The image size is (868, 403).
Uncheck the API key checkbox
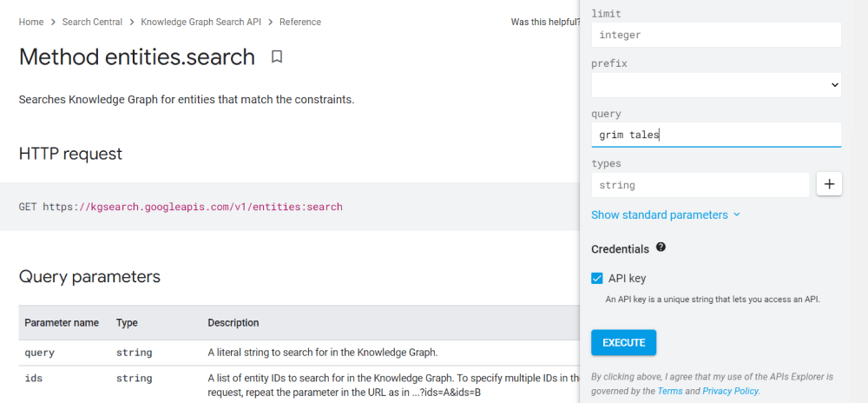597,279
